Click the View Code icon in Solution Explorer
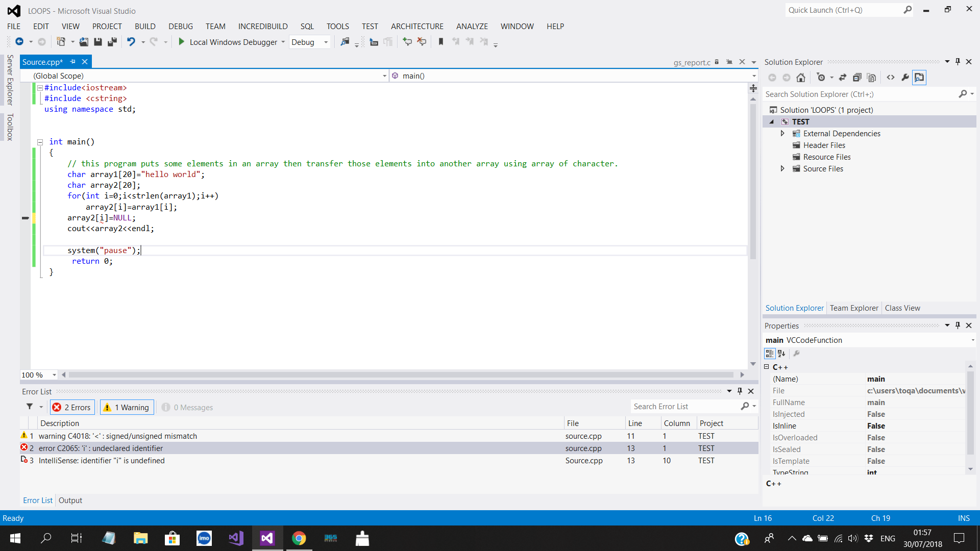The width and height of the screenshot is (980, 551). tap(891, 78)
